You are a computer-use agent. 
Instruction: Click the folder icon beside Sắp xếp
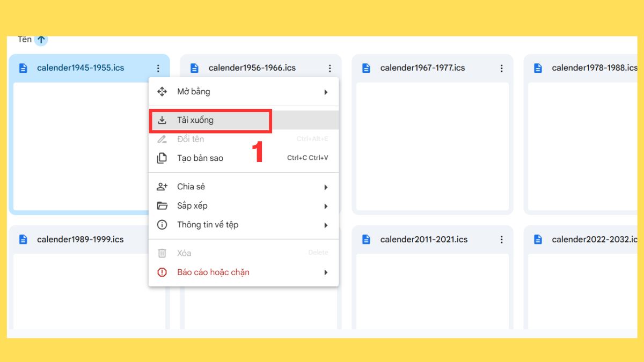click(162, 206)
